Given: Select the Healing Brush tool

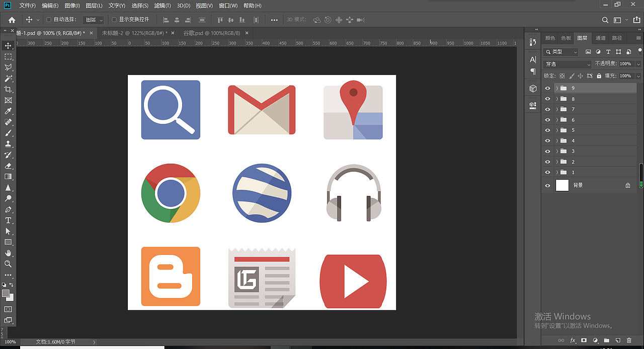Looking at the screenshot, I should (8, 122).
